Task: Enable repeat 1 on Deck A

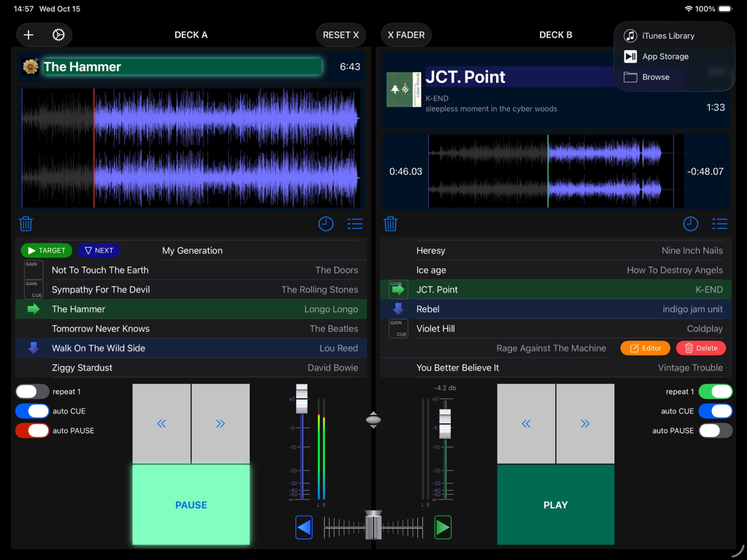Action: [32, 391]
